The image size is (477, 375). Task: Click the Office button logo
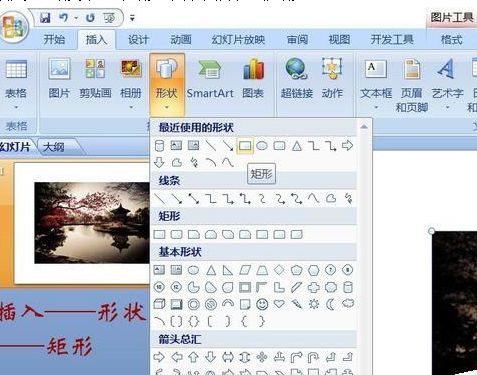click(x=14, y=27)
